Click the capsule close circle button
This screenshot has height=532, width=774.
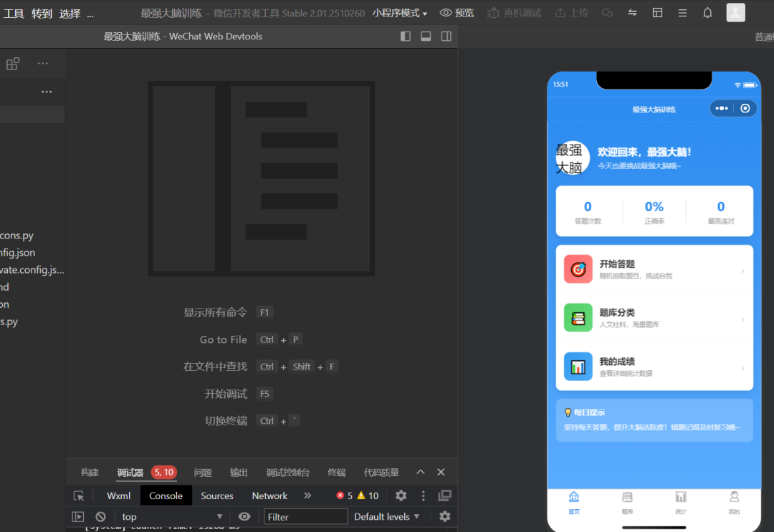pos(745,108)
